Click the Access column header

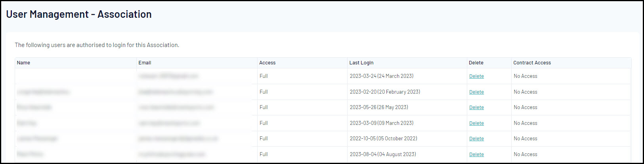pos(267,63)
